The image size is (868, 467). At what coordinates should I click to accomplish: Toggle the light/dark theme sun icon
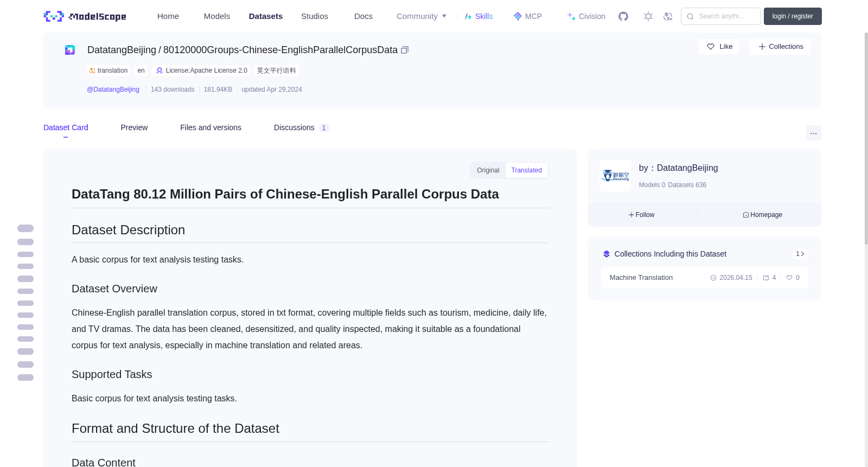[648, 16]
